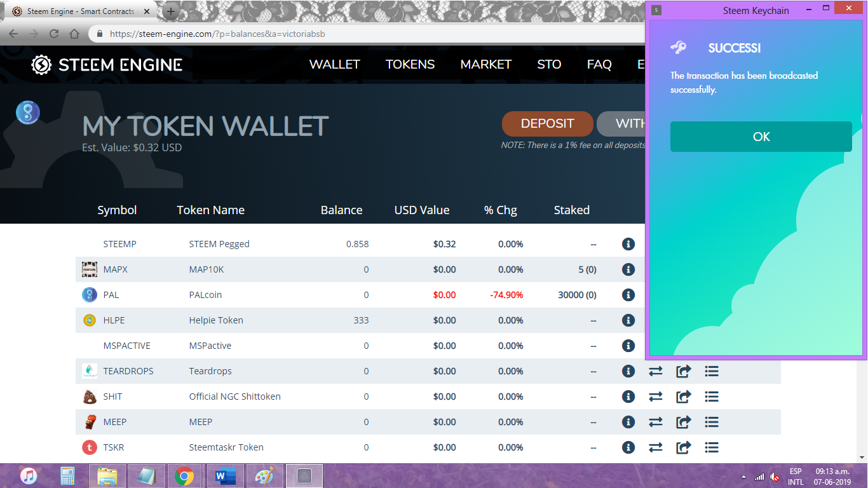Sort by Balance column header
Screen dimensions: 868x488
(x=342, y=210)
